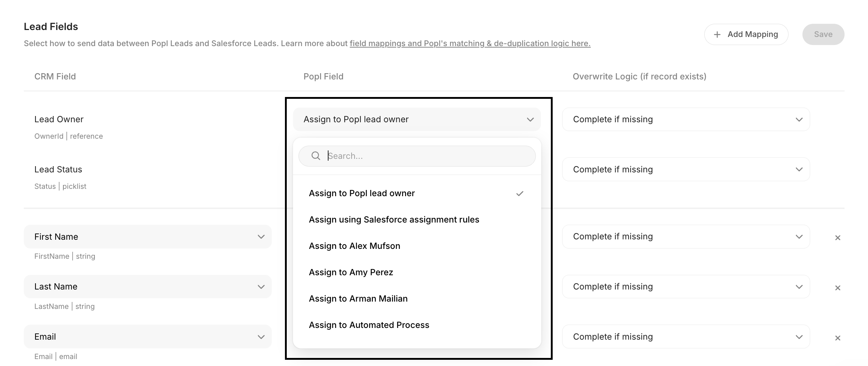Open the Last Name CRM field dropdown

point(148,287)
